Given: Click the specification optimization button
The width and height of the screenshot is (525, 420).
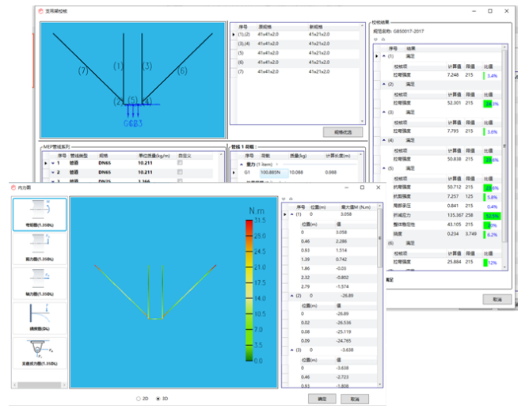Looking at the screenshot, I should [x=341, y=131].
